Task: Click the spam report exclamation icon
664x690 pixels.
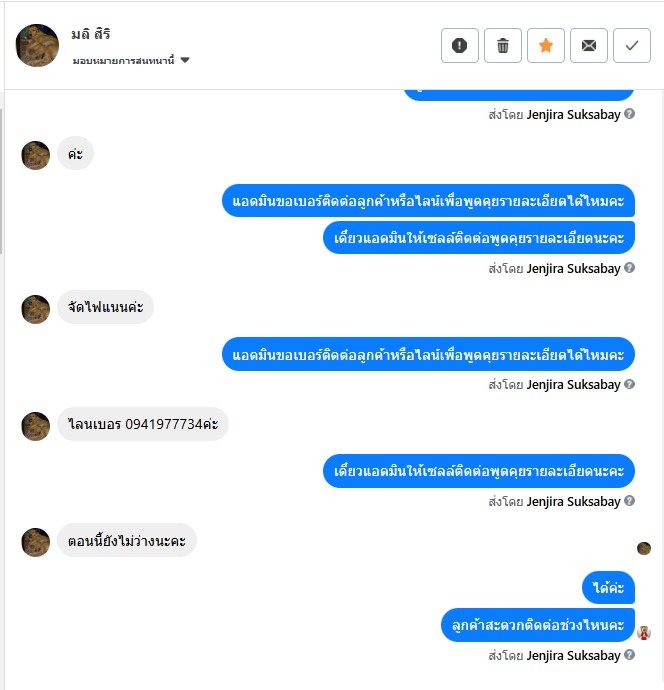Action: click(459, 45)
